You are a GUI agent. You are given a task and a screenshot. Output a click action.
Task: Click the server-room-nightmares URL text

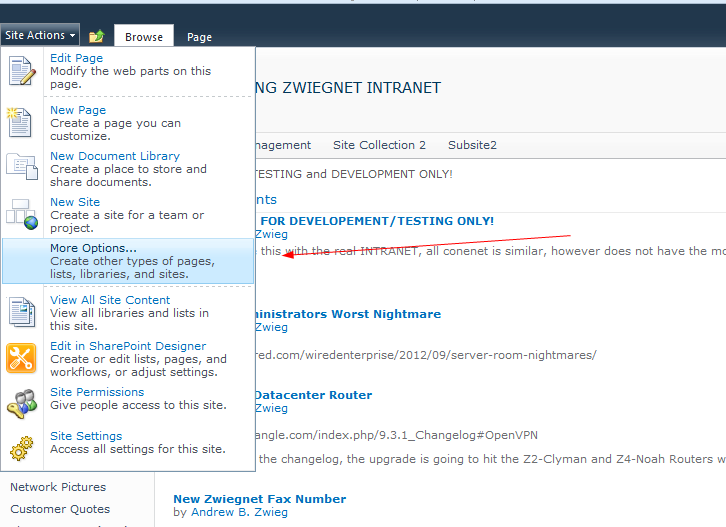pyautogui.click(x=426, y=355)
